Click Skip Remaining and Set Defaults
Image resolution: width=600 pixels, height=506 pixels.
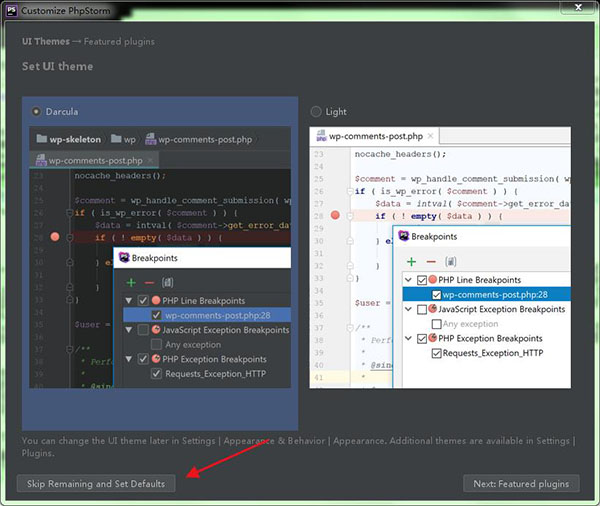[x=96, y=484]
